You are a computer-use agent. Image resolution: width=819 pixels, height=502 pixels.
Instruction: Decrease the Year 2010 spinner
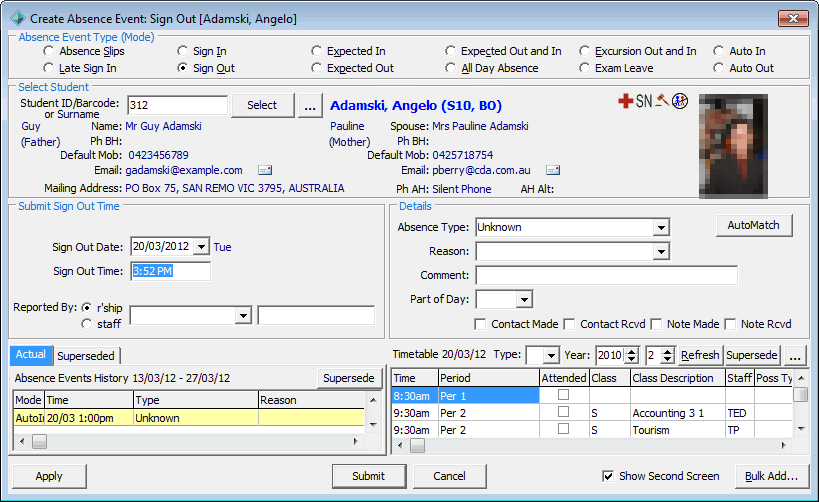coord(632,359)
